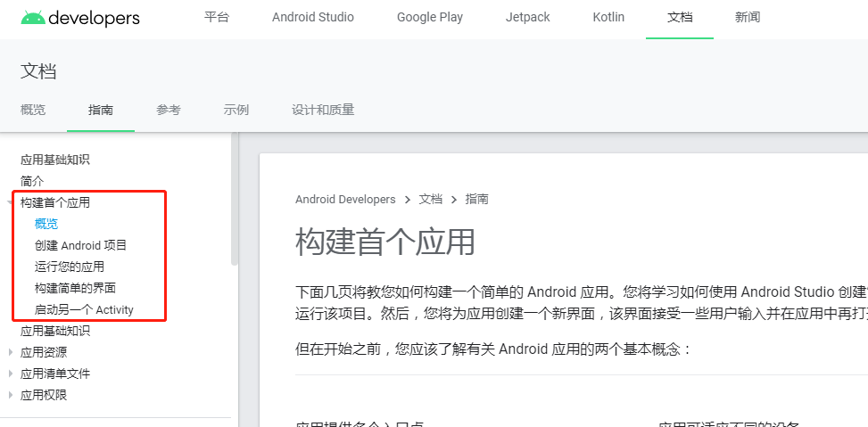Open 运行您的应用 page
The height and width of the screenshot is (427, 868).
(x=70, y=267)
